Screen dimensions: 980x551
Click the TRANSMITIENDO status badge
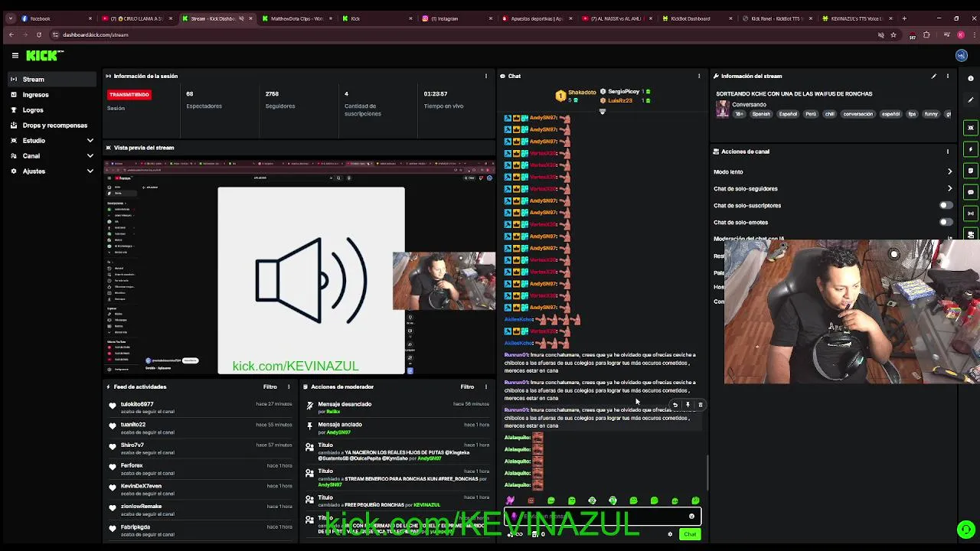click(x=129, y=94)
